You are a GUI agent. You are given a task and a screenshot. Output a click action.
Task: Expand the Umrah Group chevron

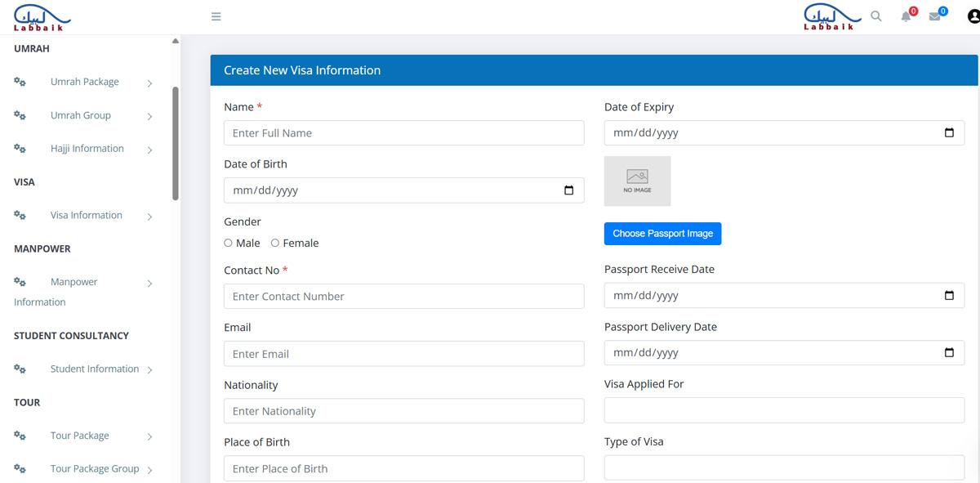(150, 116)
